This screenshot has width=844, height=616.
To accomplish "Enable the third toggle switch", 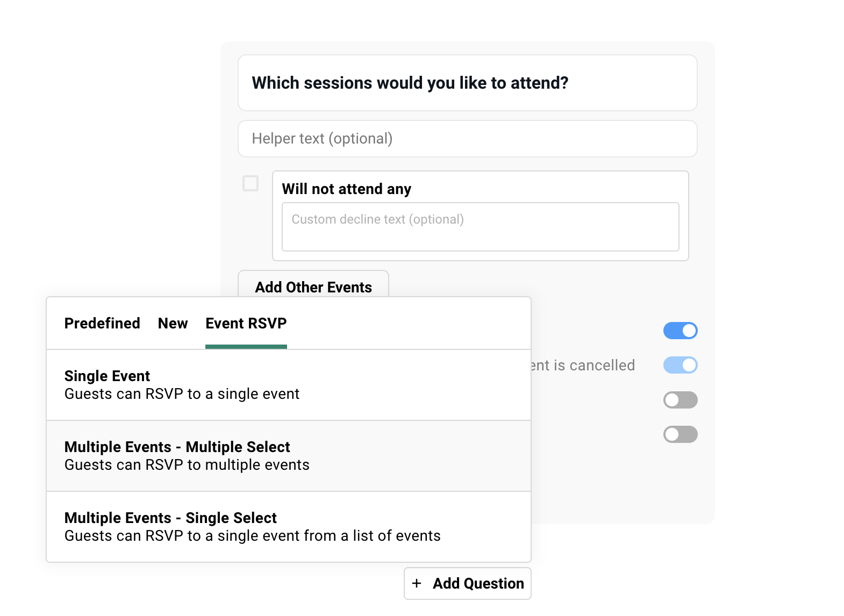I will coord(680,399).
